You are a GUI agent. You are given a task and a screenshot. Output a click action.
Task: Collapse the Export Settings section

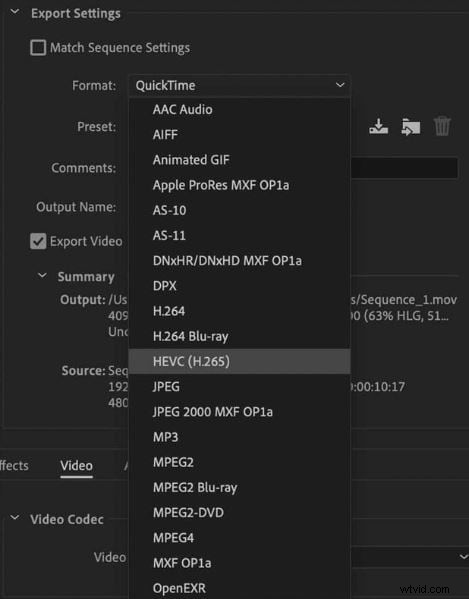pos(15,12)
